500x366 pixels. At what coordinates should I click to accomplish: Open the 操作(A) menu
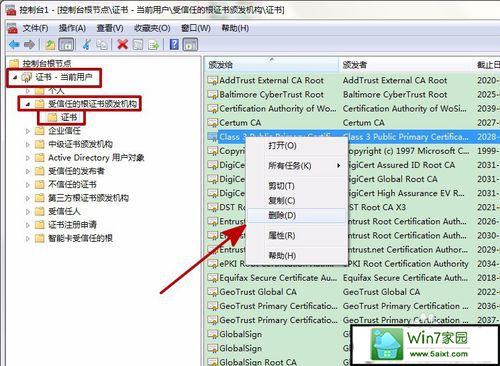click(x=72, y=28)
